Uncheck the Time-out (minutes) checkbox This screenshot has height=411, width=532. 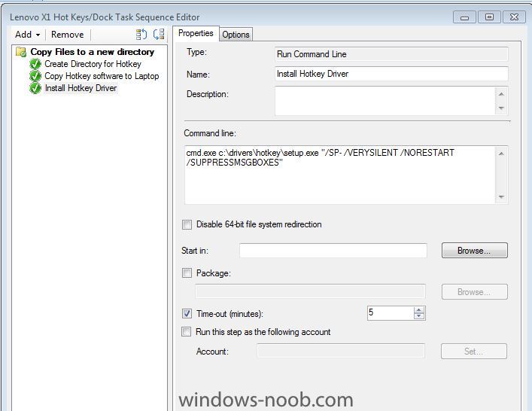pos(187,314)
